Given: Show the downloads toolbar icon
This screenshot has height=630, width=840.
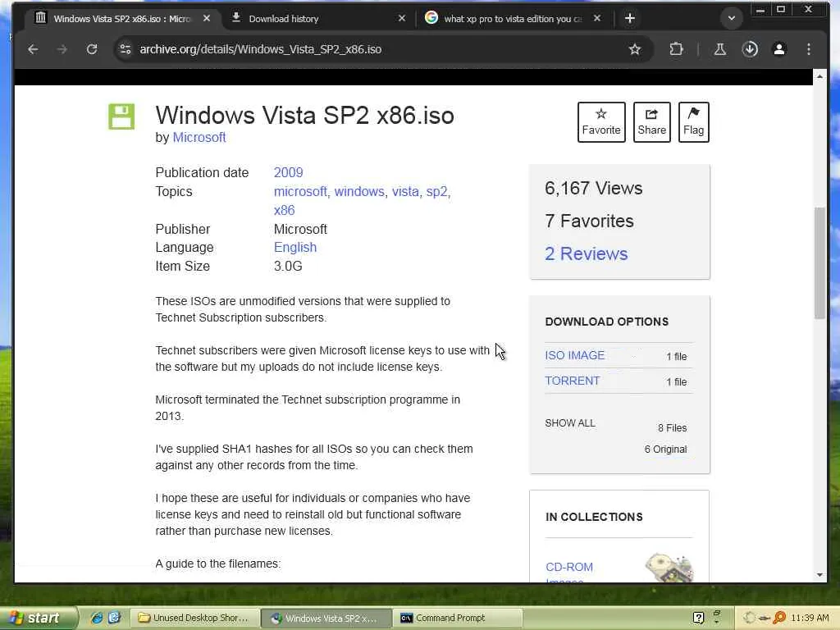Looking at the screenshot, I should click(750, 49).
